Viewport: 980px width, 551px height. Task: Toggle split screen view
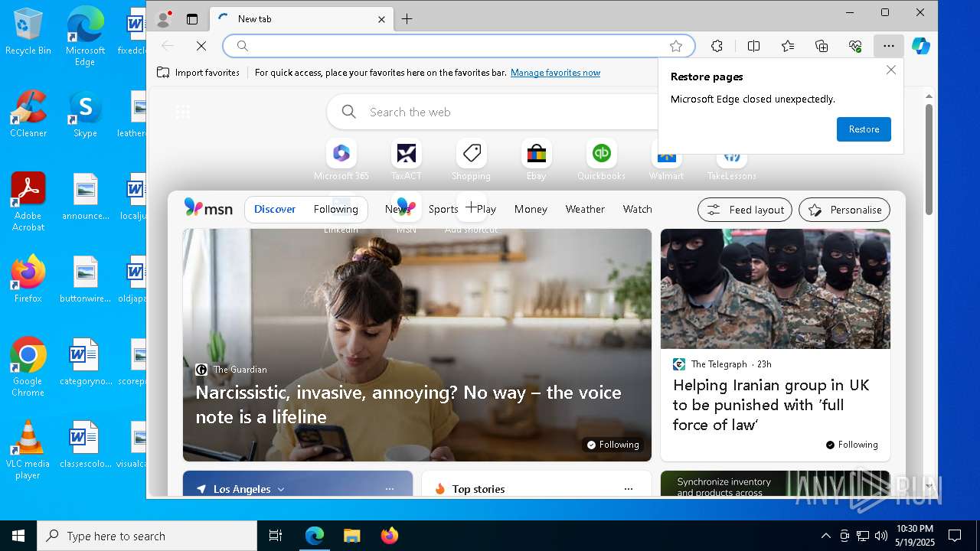pos(753,46)
